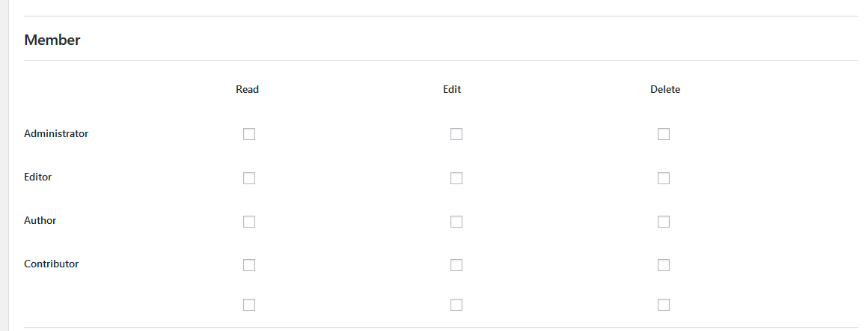Check Delete box in the unlabeled row
868x331 pixels.
[x=664, y=305]
